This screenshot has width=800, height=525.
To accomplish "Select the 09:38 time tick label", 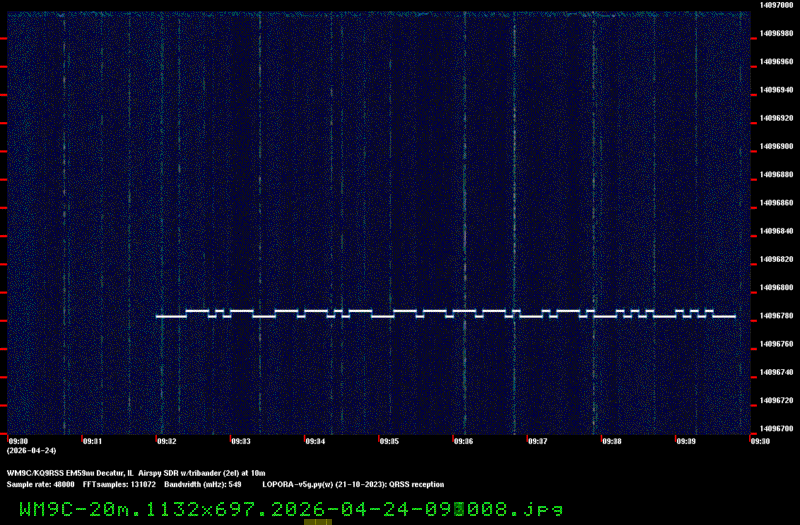I will tap(611, 440).
